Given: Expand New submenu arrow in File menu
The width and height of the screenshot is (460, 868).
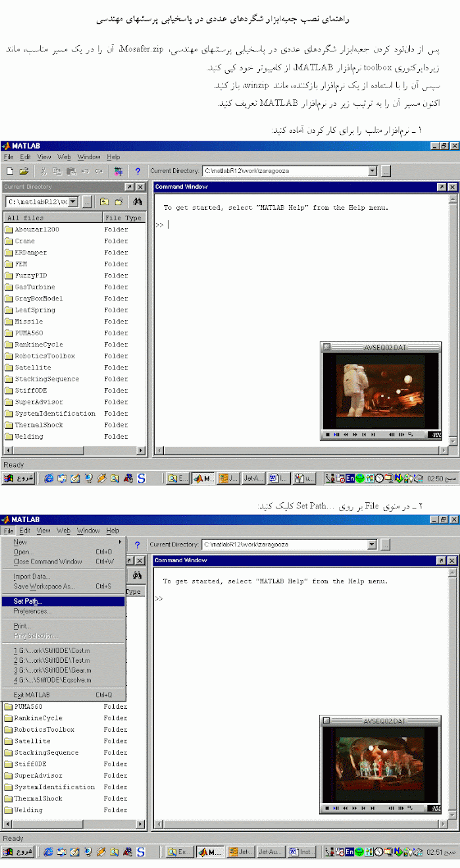Looking at the screenshot, I should (x=120, y=542).
